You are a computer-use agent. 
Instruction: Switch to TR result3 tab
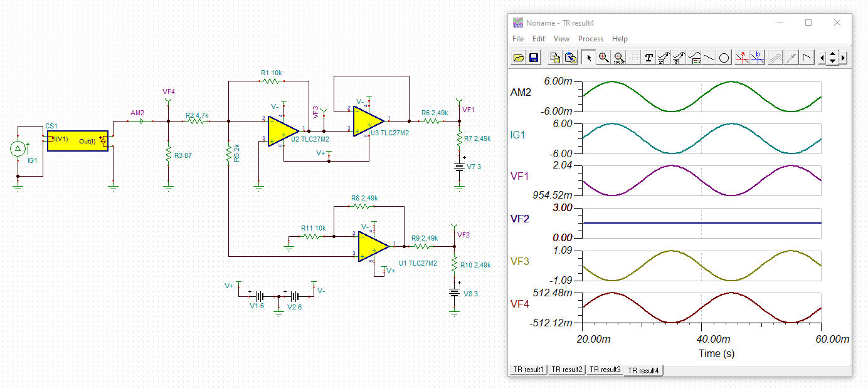605,370
